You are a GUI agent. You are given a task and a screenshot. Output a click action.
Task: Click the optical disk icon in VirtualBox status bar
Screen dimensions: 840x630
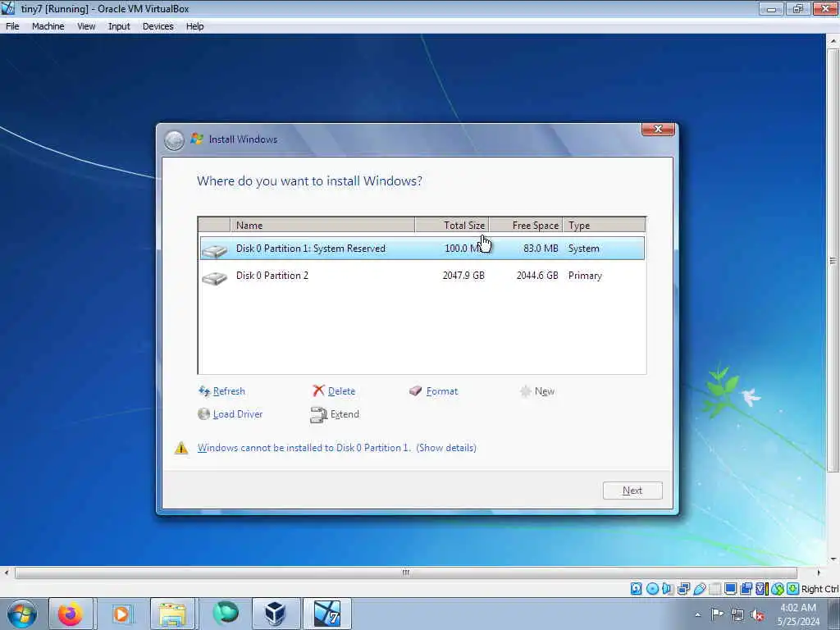[652, 589]
